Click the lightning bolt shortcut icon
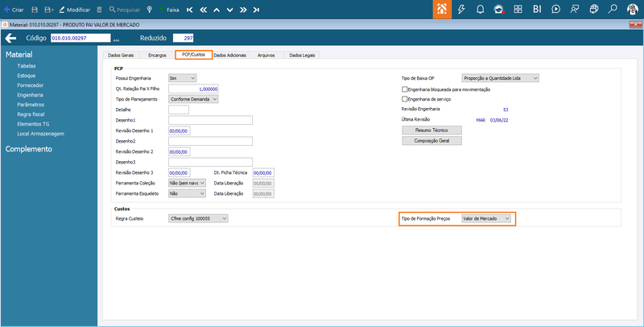This screenshot has width=644, height=327. 461,9
